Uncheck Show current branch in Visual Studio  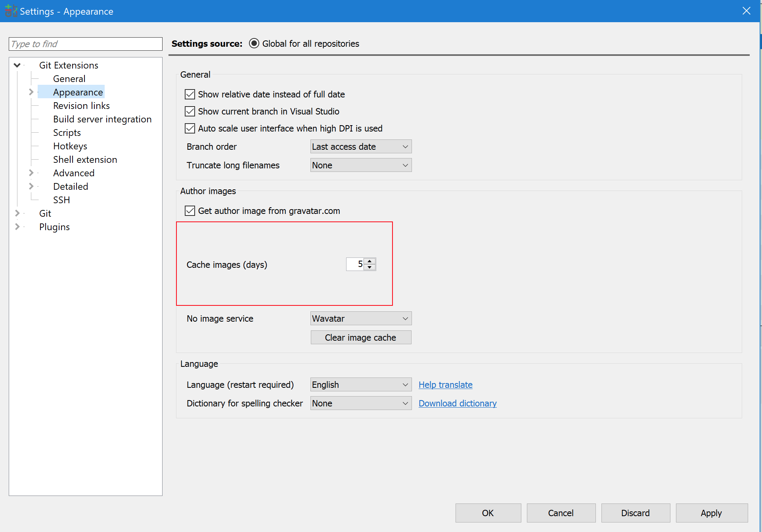coord(190,111)
